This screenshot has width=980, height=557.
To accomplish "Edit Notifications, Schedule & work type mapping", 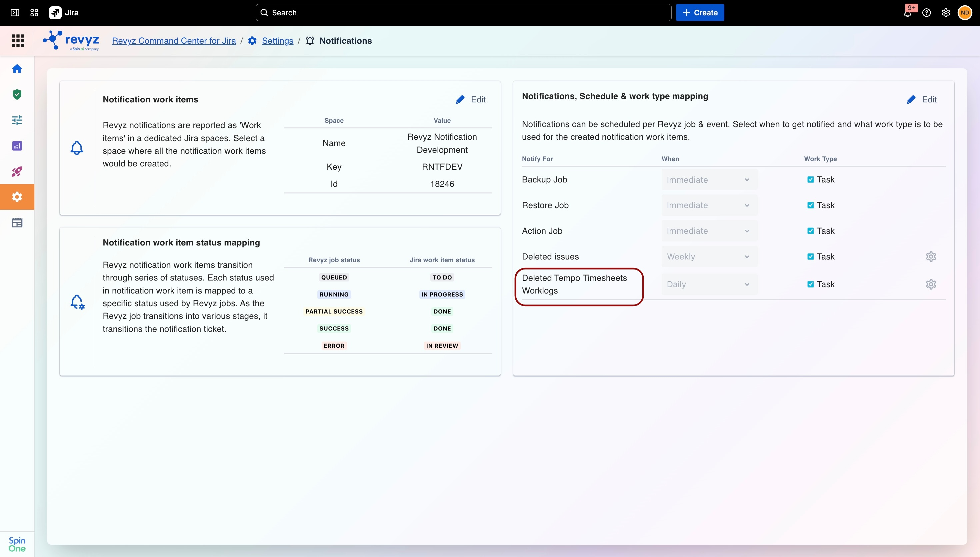I will click(x=922, y=99).
